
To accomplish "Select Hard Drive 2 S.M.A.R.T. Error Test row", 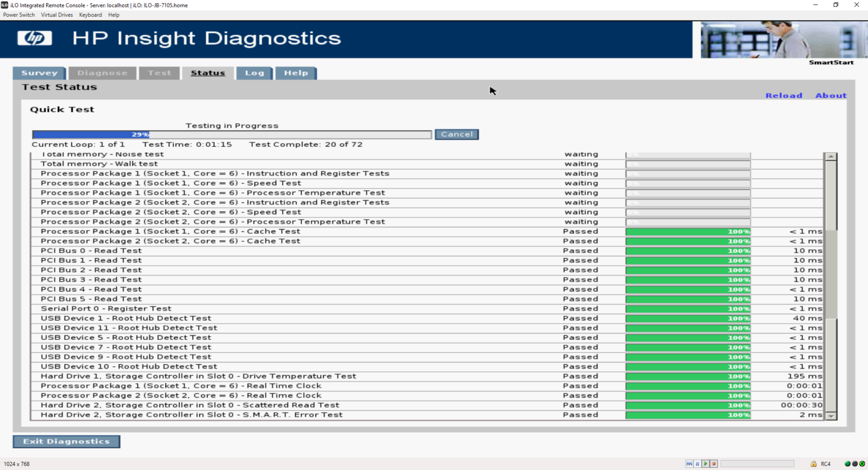I will (x=427, y=415).
